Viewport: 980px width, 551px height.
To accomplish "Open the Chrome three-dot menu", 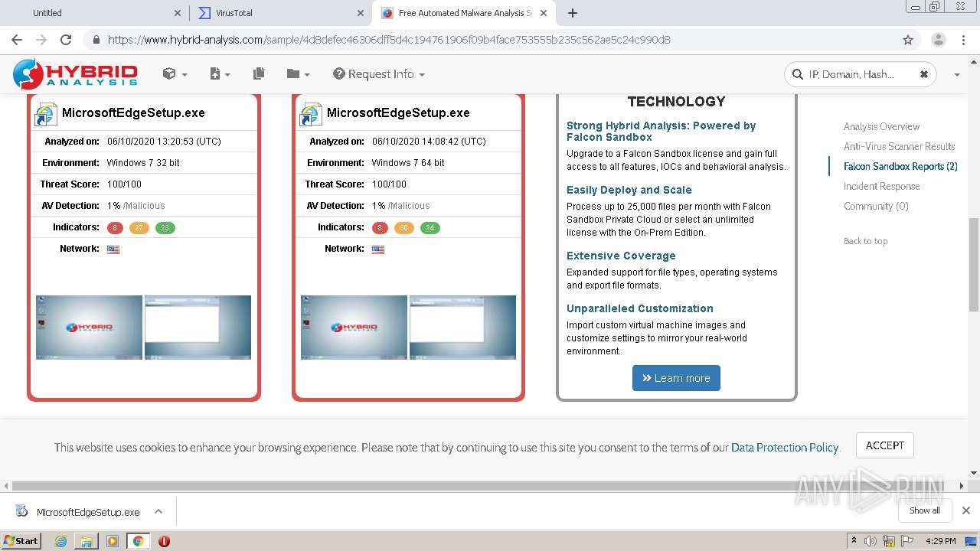I will pos(965,40).
